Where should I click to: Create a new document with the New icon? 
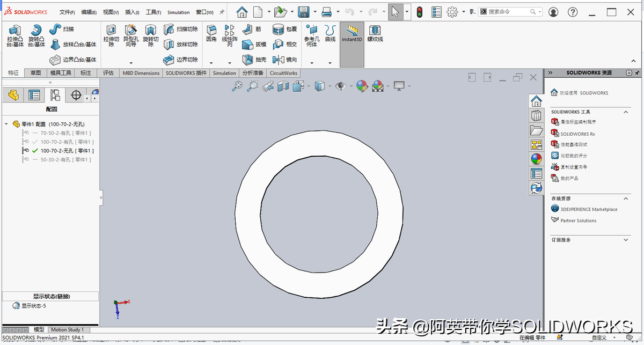point(258,12)
